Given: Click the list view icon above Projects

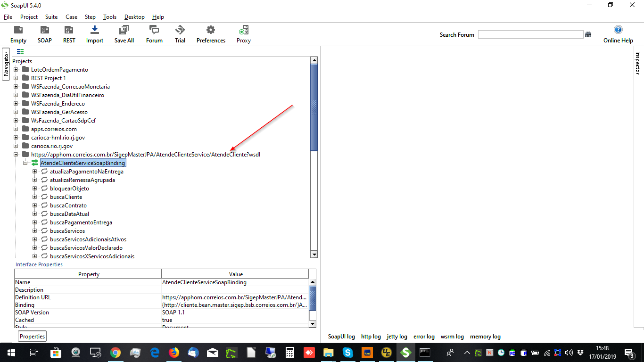Looking at the screenshot, I should pyautogui.click(x=20, y=51).
